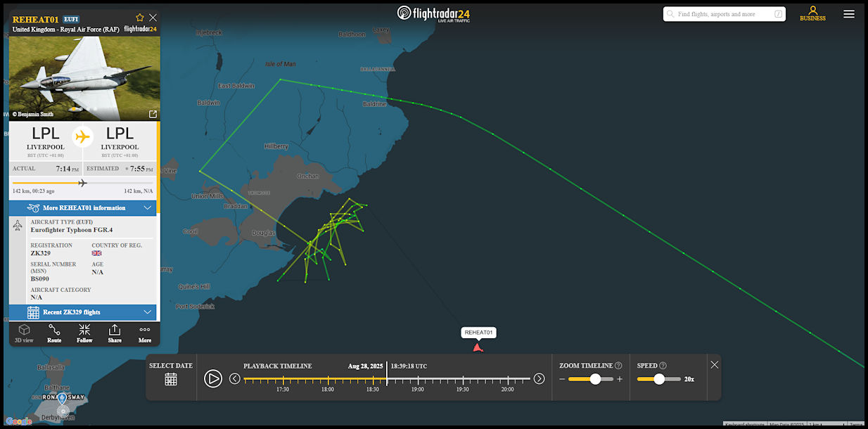Open the Business account menu

pyautogui.click(x=812, y=13)
